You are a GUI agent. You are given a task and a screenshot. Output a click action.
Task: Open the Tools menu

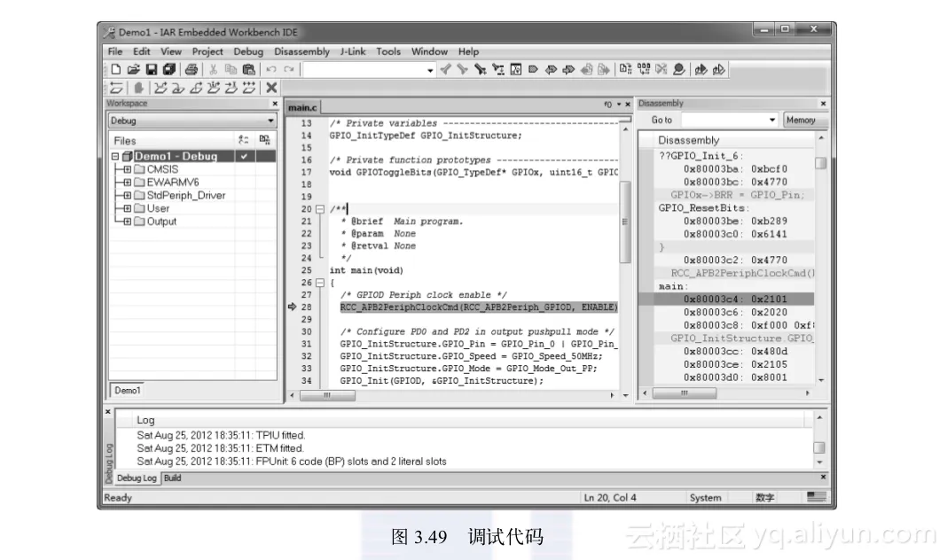coord(388,52)
